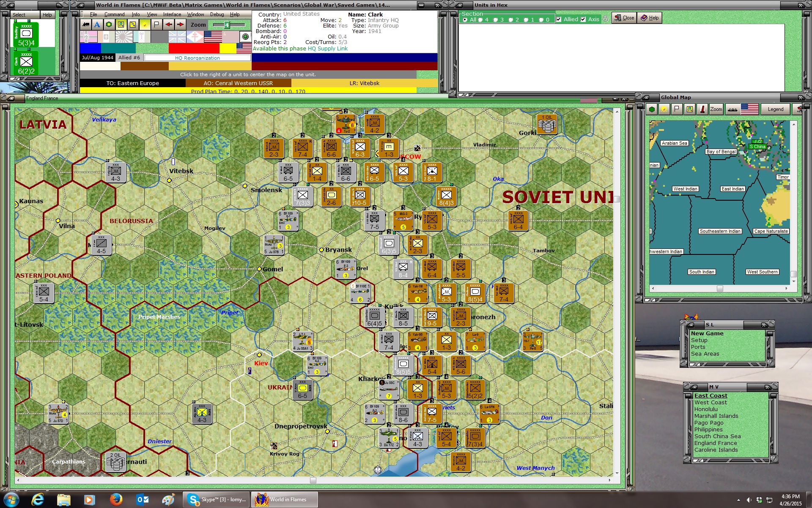Click the ship silhouette icon in Global Map
Screen dimensions: 812x508
[x=732, y=109]
